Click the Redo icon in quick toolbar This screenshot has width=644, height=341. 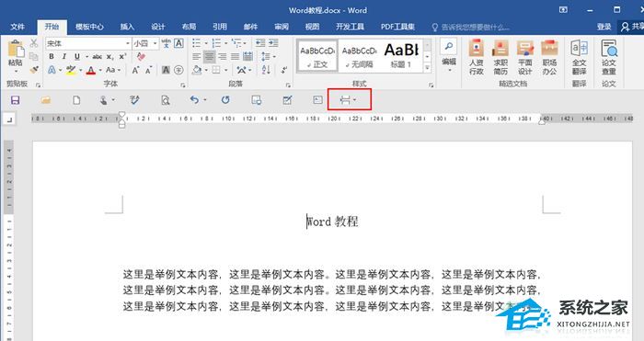click(x=225, y=99)
